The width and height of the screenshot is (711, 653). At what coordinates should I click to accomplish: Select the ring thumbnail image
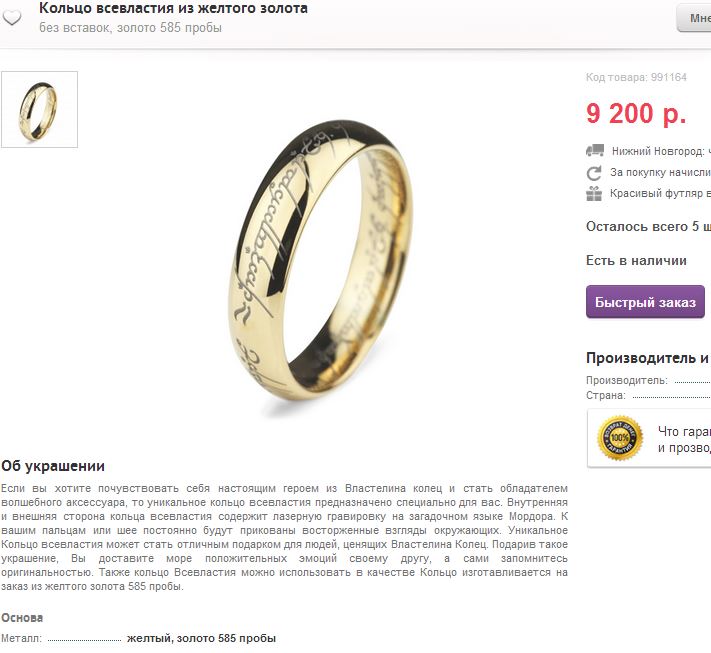39,109
